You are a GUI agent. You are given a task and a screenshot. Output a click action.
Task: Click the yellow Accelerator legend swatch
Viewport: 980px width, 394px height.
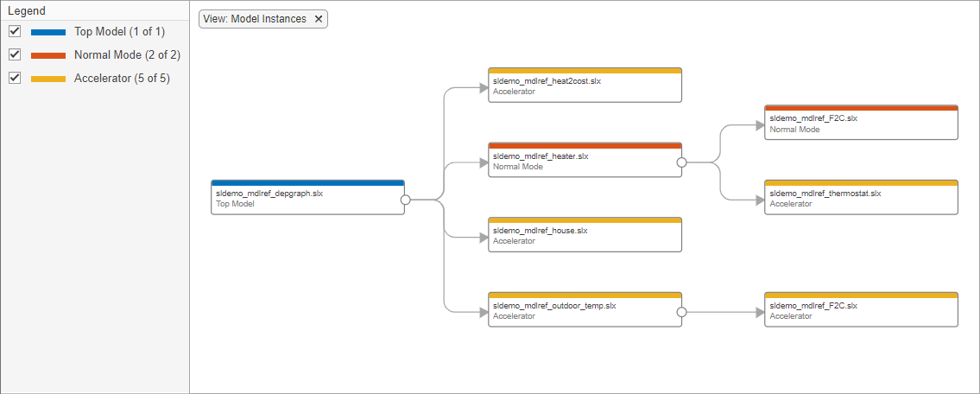tap(48, 79)
